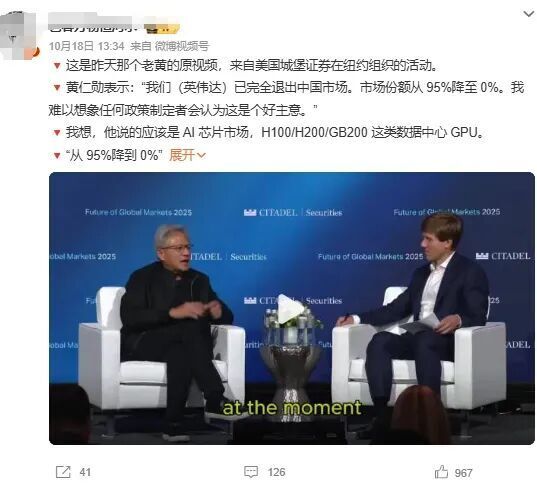The image size is (537, 487).
Task: Click the comment count 126
Action: pyautogui.click(x=276, y=472)
